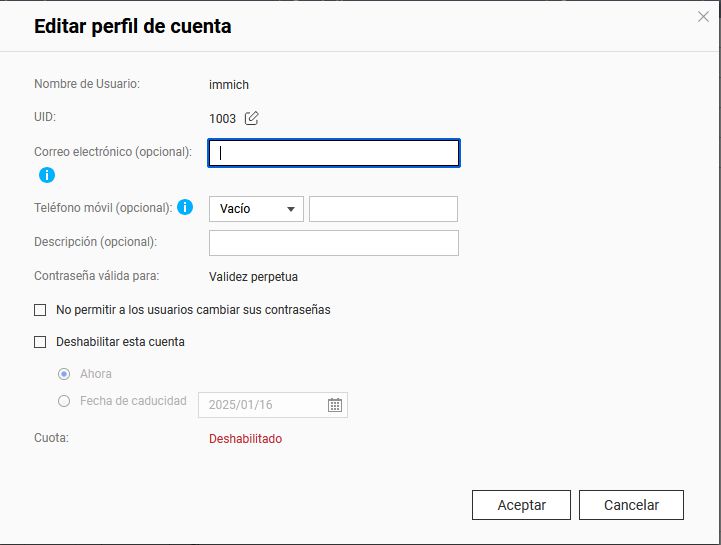Click inside the Descripción text field
Screen dimensions: 721x545
click(334, 243)
